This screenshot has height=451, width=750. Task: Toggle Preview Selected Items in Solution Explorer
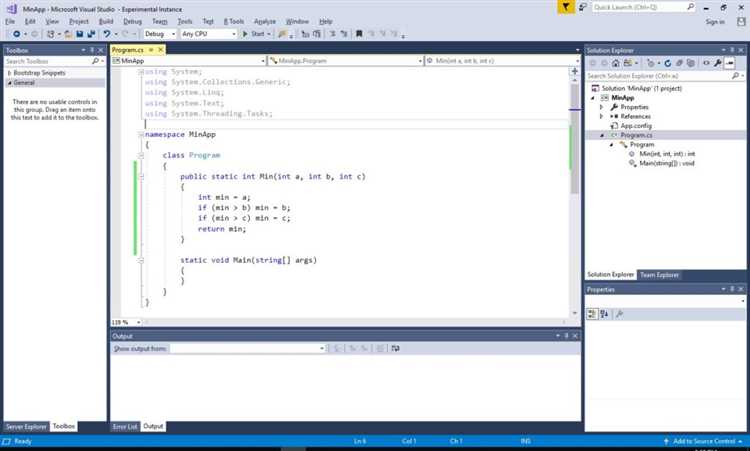tap(729, 62)
